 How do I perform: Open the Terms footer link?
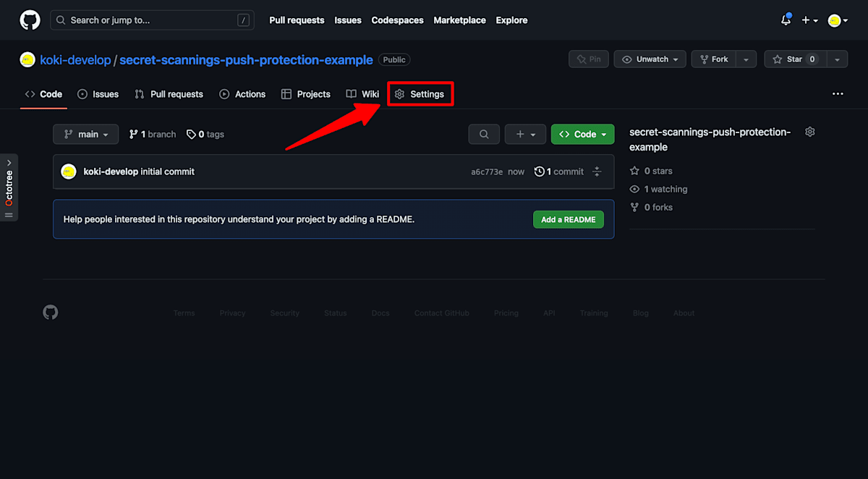pyautogui.click(x=184, y=313)
